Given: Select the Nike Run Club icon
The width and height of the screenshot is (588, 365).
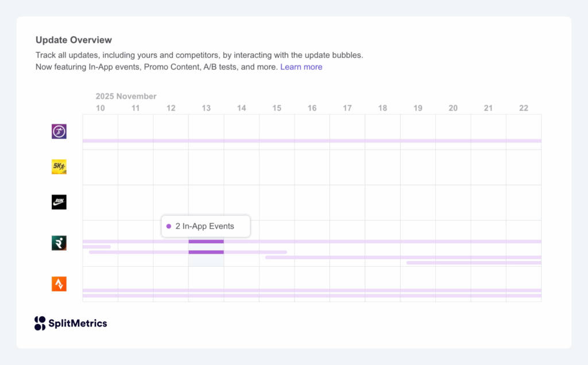Looking at the screenshot, I should (59, 202).
